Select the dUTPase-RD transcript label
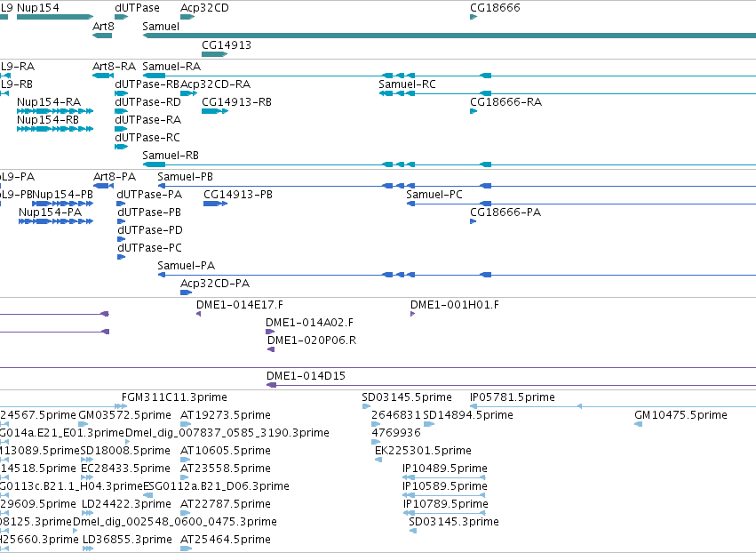Viewport: 756px width, 553px height. click(x=148, y=102)
